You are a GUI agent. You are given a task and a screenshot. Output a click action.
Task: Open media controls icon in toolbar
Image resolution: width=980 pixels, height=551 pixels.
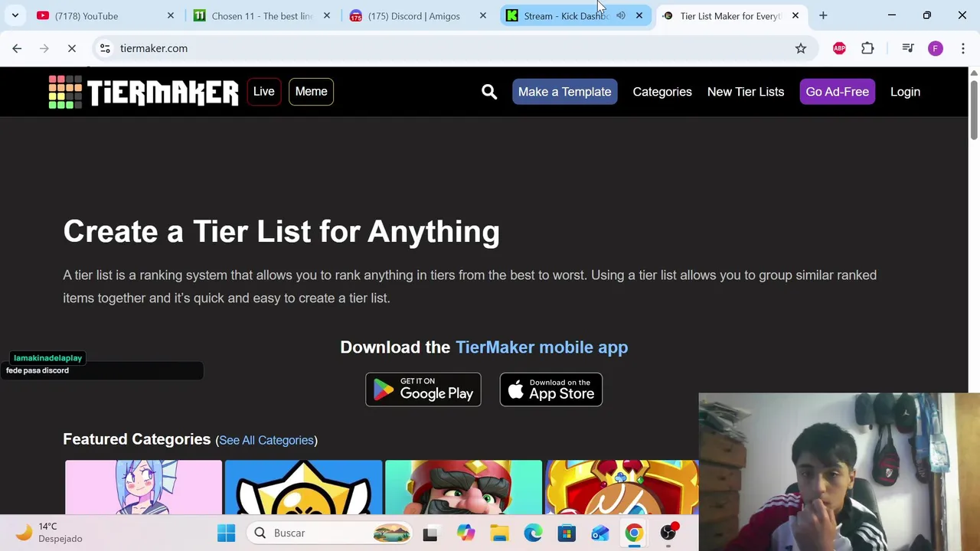pyautogui.click(x=908, y=48)
